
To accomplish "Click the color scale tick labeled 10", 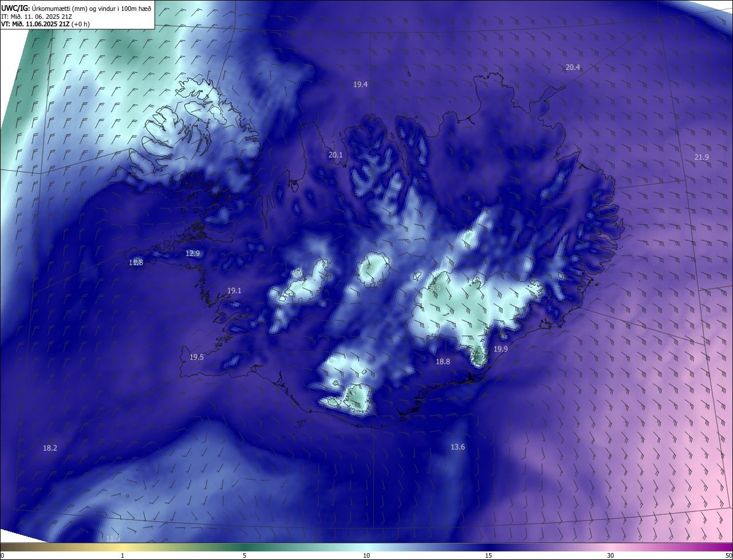I will click(366, 555).
